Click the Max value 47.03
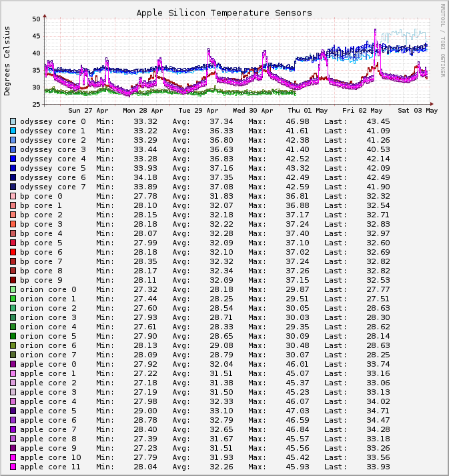449x476 pixels. point(298,411)
